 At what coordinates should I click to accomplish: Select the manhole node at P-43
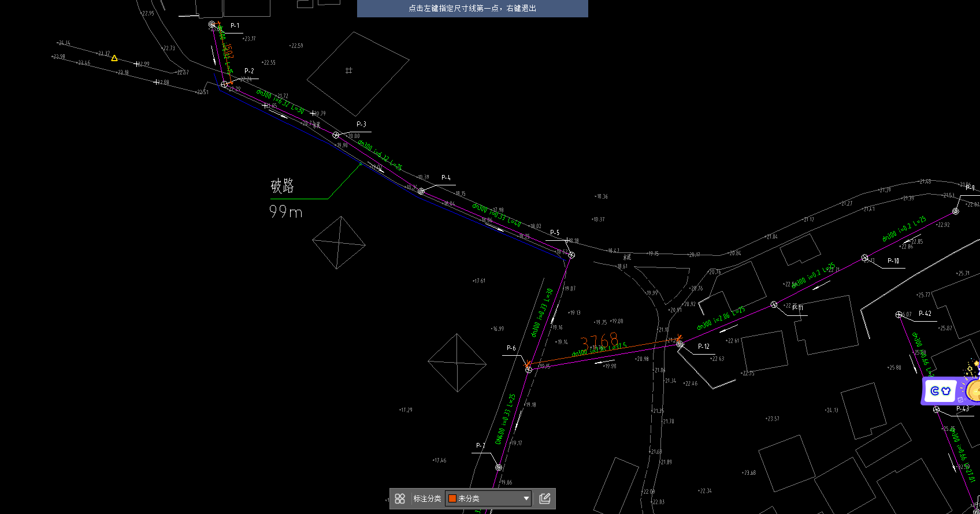(937, 409)
